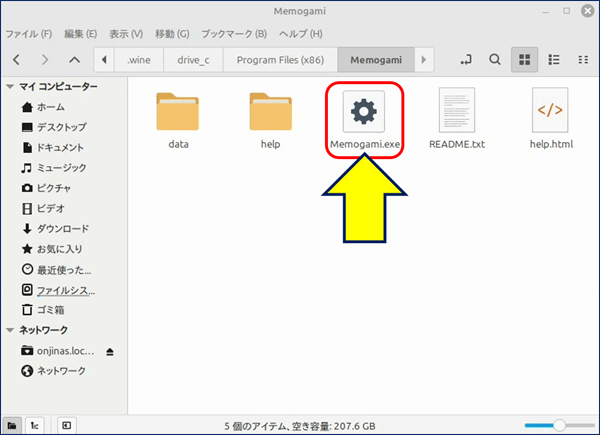Show tree view in the sidebar
The height and width of the screenshot is (435, 600).
point(35,425)
